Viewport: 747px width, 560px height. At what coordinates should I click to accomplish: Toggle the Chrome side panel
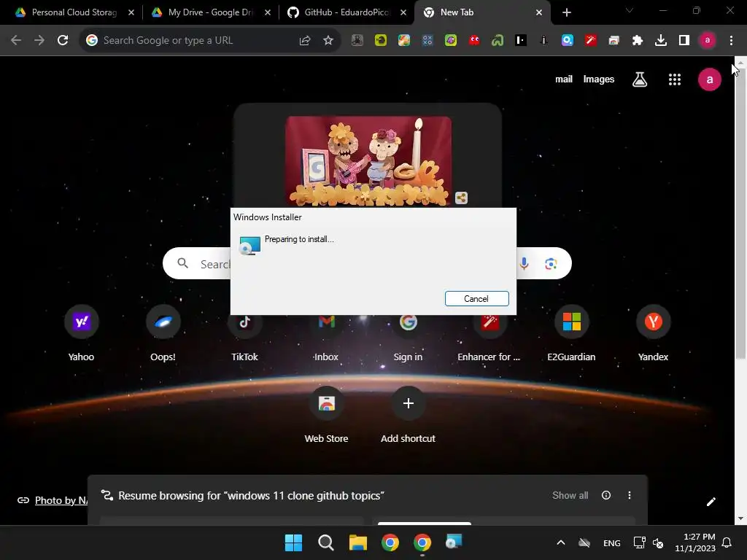click(684, 41)
